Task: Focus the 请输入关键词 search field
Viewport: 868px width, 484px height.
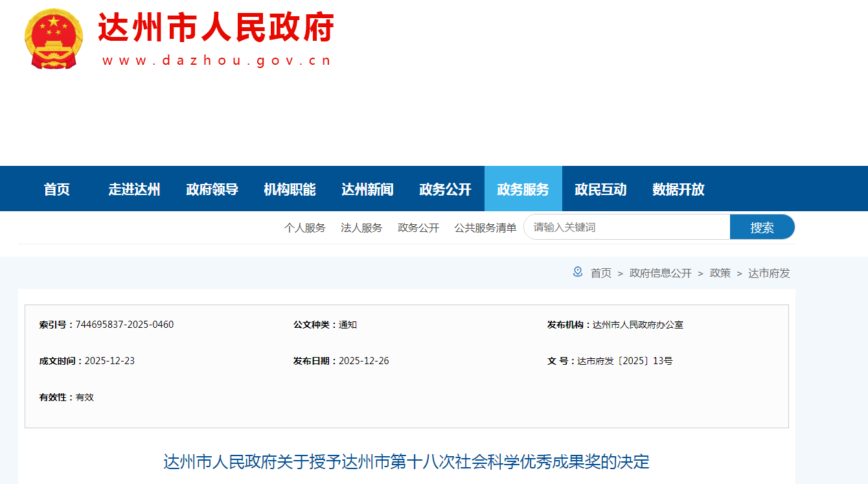Action: 626,227
